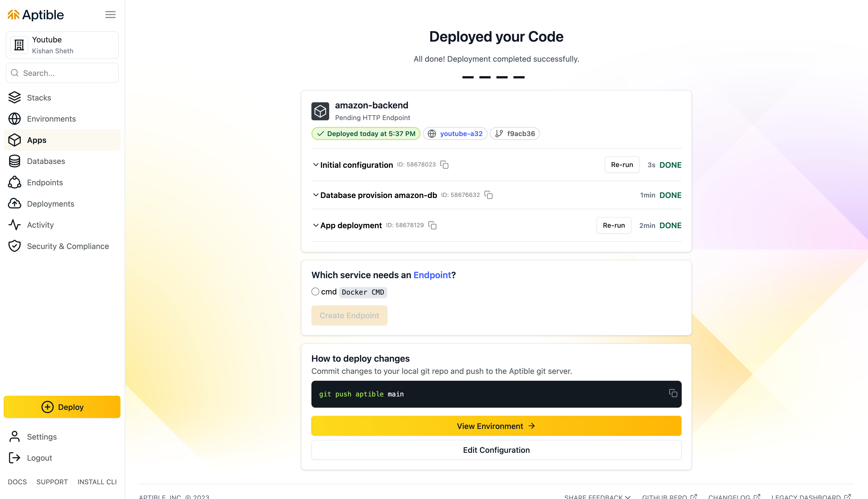
Task: Collapse the Initial configuration section
Action: point(316,164)
